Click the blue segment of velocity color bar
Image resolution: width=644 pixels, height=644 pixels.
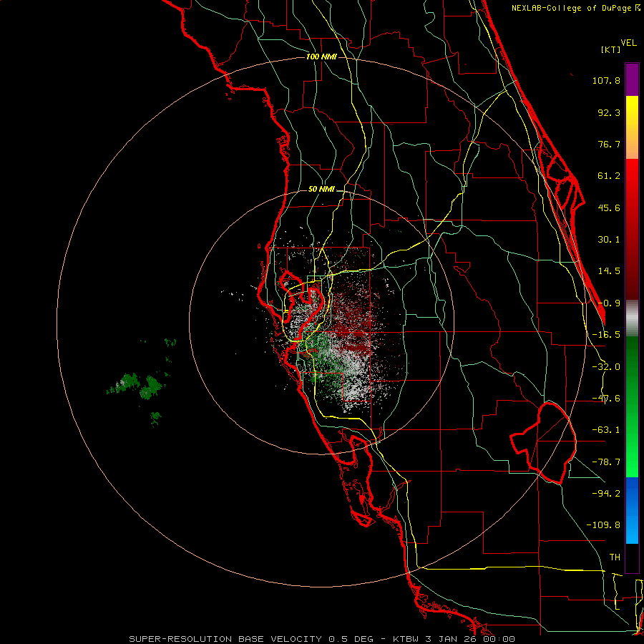[632, 510]
